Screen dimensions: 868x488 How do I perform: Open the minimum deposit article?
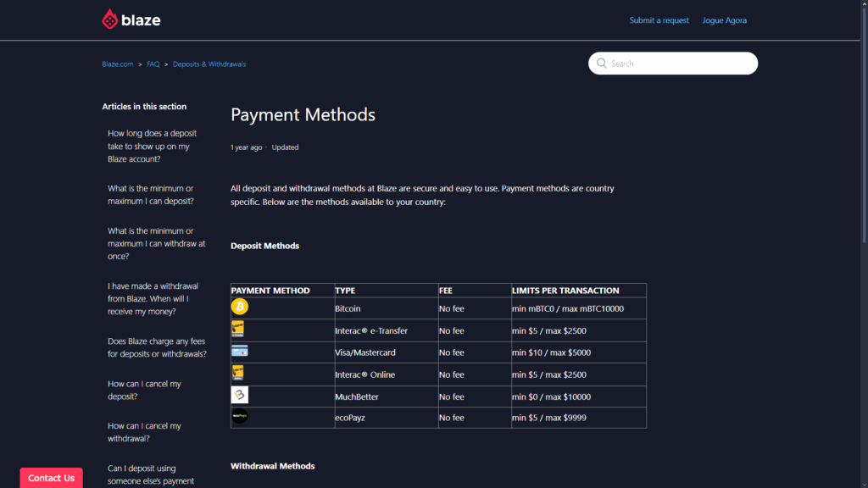[153, 194]
